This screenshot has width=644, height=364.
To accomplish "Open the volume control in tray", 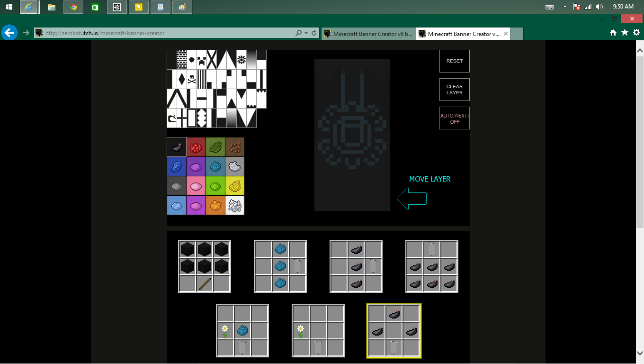I will click(599, 7).
